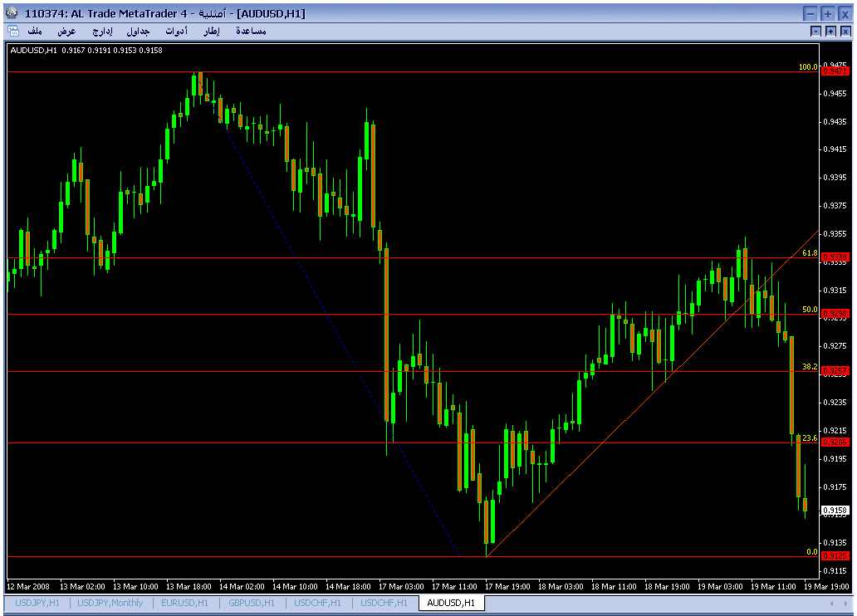Switch to the USDJPY,H1 chart tab
Image resolution: width=857 pixels, height=616 pixels.
tap(37, 603)
